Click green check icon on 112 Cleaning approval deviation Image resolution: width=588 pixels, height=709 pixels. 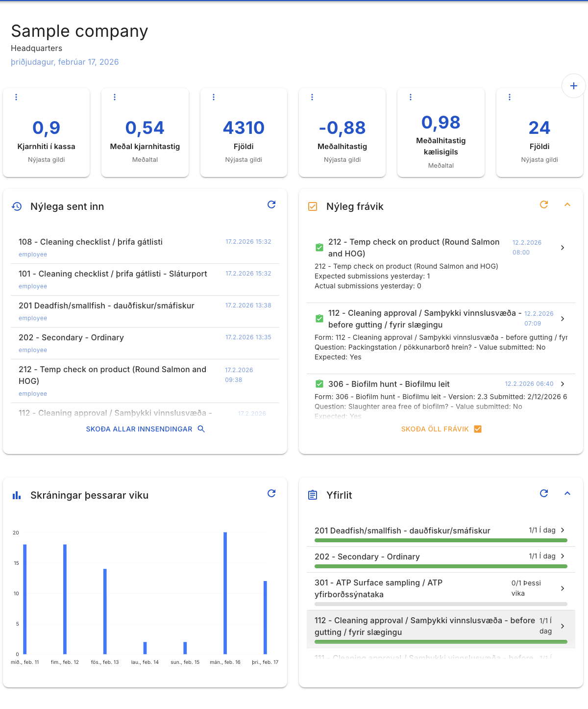pos(319,319)
